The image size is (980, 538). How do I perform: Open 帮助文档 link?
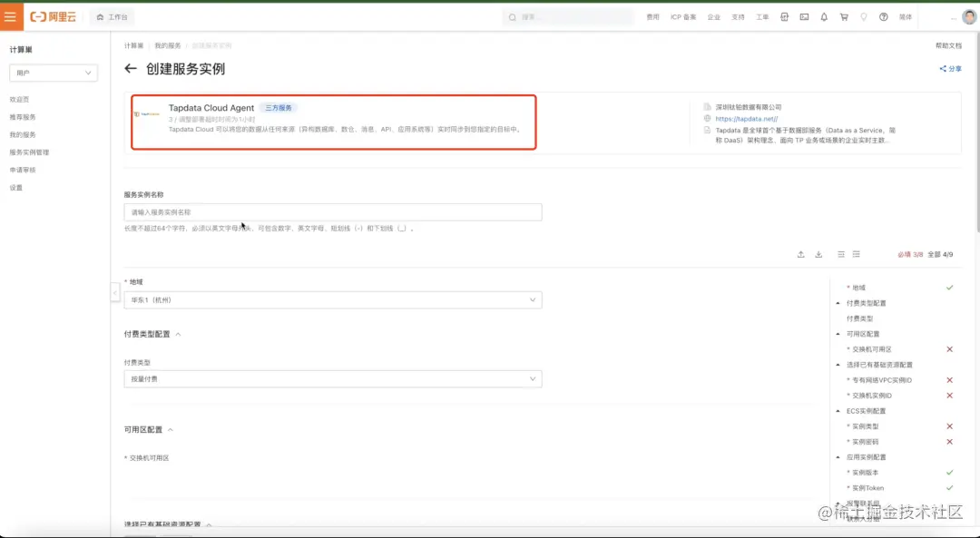pyautogui.click(x=948, y=45)
